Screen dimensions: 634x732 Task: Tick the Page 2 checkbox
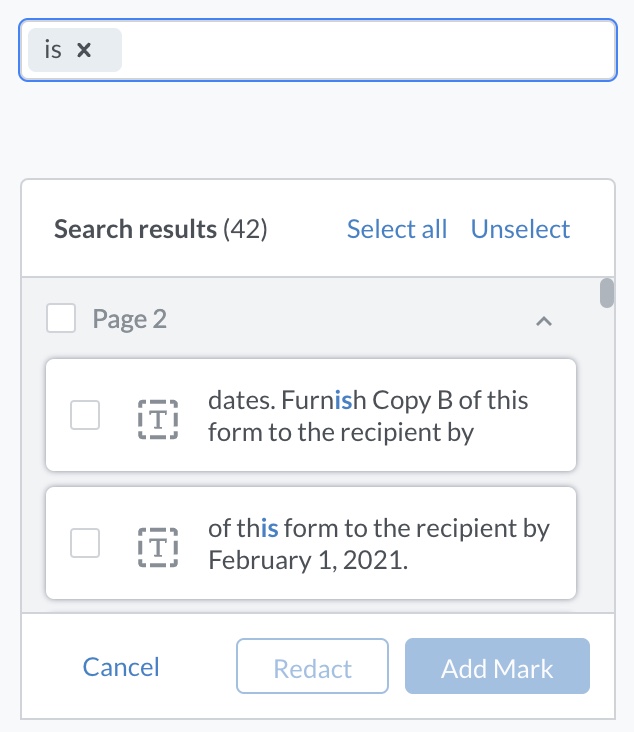(61, 318)
